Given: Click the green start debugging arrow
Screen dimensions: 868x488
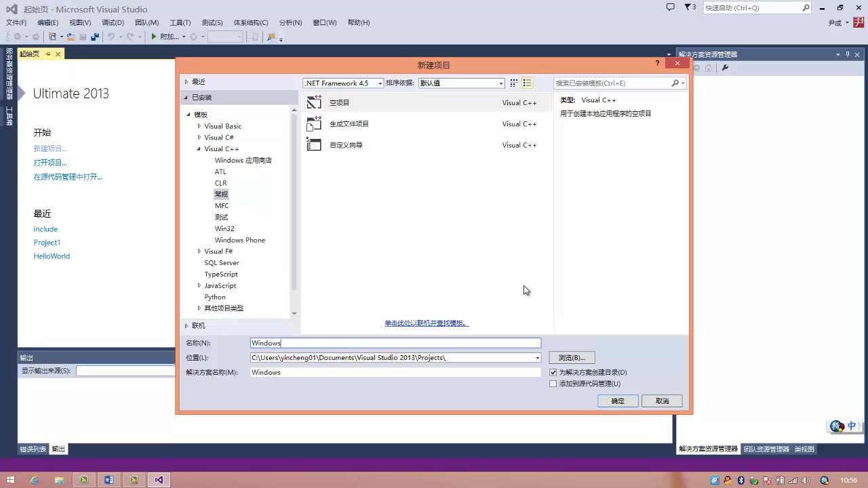Looking at the screenshot, I should point(154,37).
